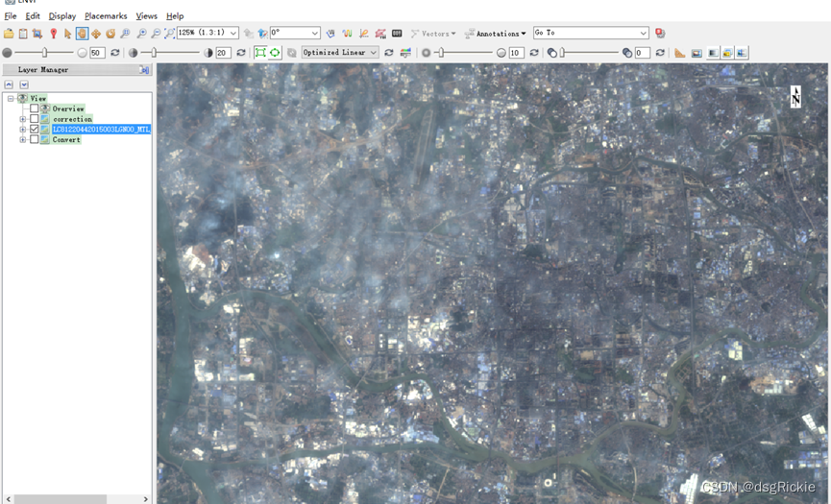Open the Region of Interest tool
Viewport: 831px width, 504px height.
coord(380,34)
